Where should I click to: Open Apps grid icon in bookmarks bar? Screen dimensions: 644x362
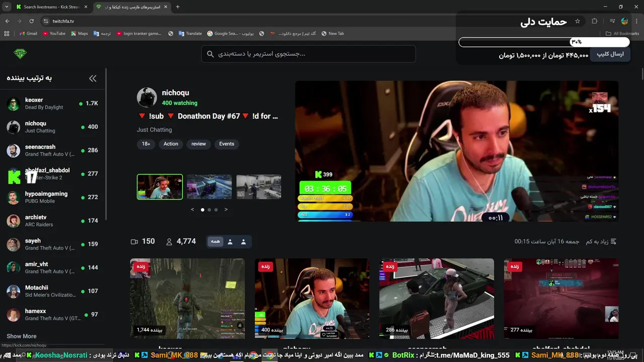pos(7,34)
